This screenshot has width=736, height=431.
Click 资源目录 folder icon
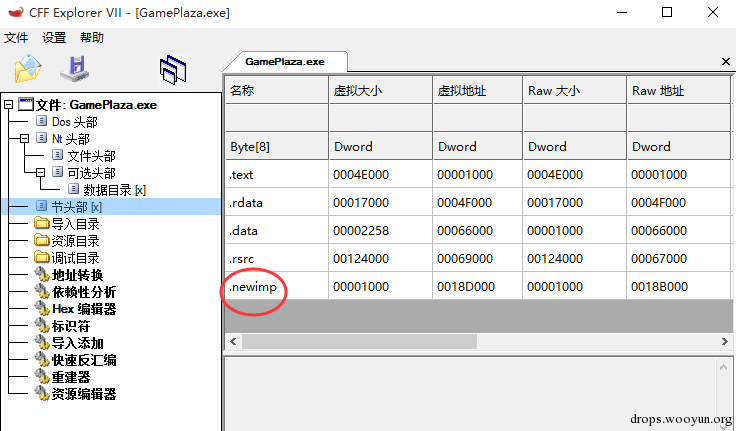tap(42, 240)
